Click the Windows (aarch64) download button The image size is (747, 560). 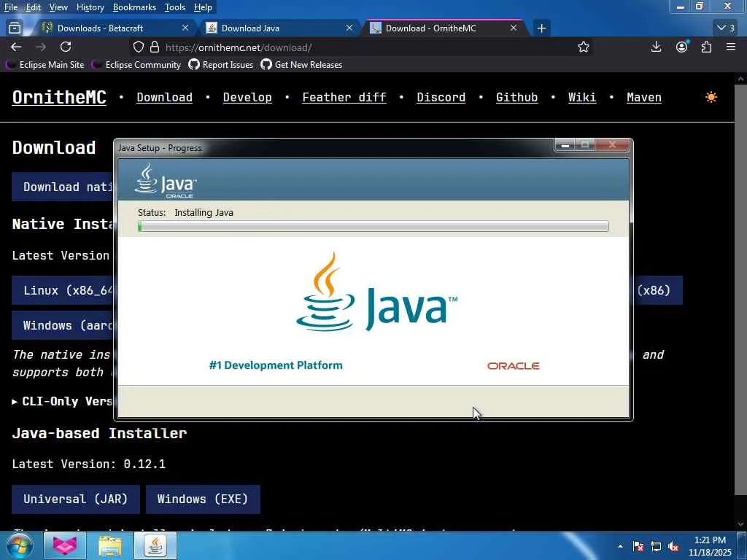(63, 326)
